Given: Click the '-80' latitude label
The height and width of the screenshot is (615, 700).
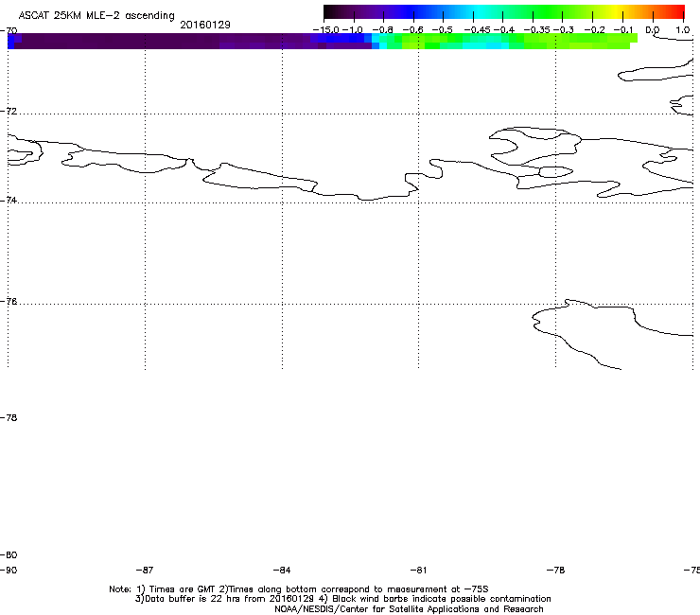Looking at the screenshot, I should (x=9, y=555).
